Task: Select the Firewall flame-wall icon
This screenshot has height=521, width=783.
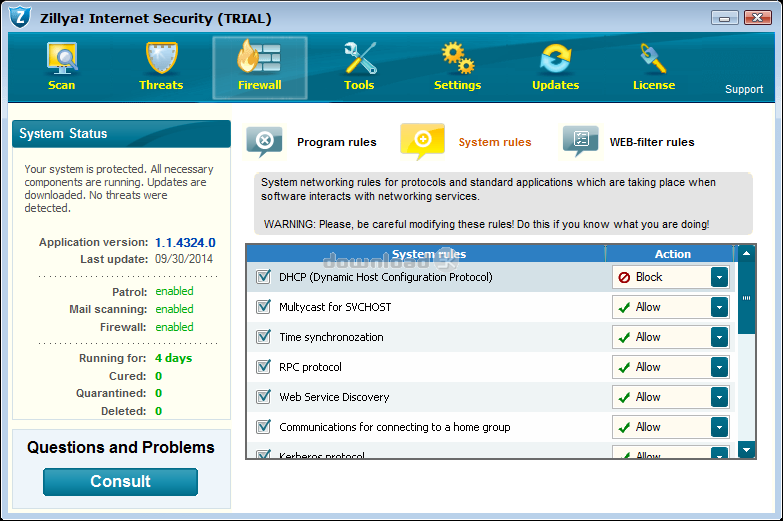Action: coord(259,57)
